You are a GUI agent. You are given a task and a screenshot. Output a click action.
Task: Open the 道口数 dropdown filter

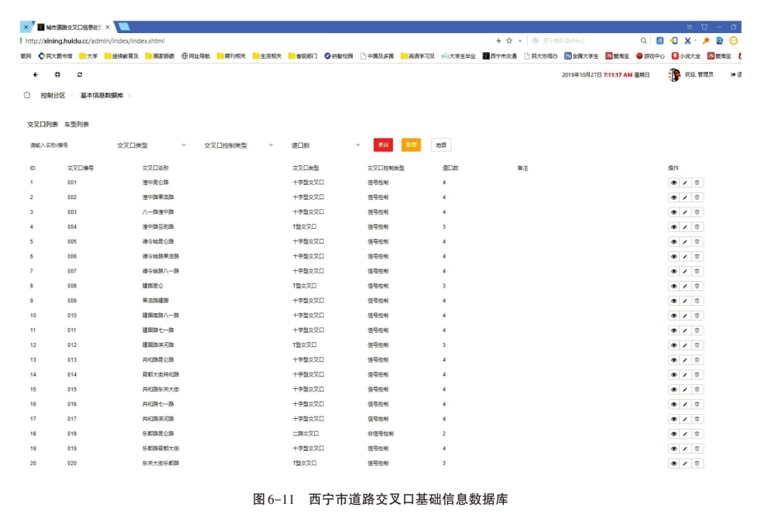click(325, 145)
